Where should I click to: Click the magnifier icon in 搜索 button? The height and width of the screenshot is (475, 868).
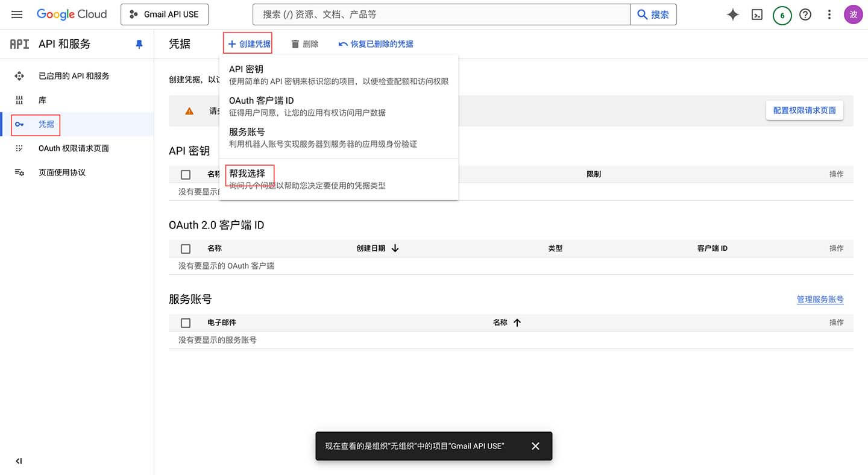(643, 14)
